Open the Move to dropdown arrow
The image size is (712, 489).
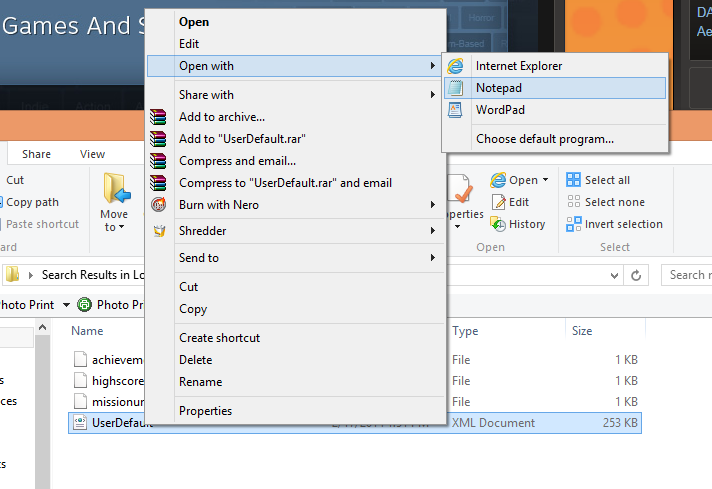122,227
